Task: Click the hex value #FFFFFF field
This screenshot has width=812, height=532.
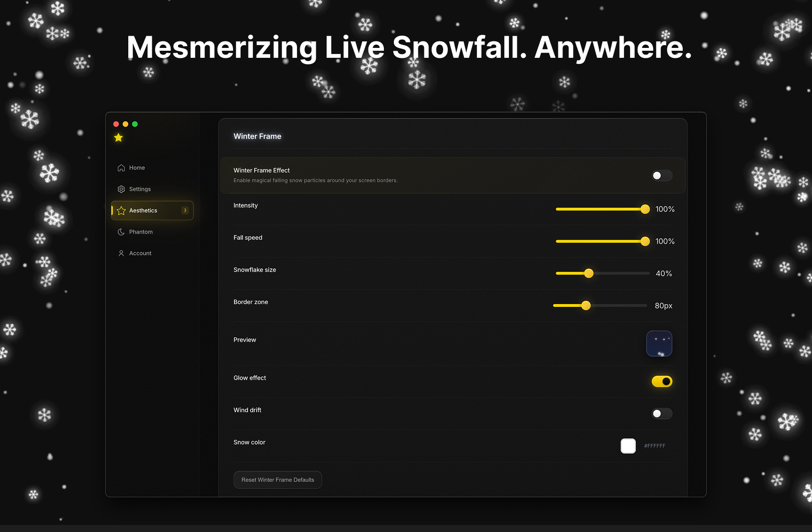Action: click(655, 446)
